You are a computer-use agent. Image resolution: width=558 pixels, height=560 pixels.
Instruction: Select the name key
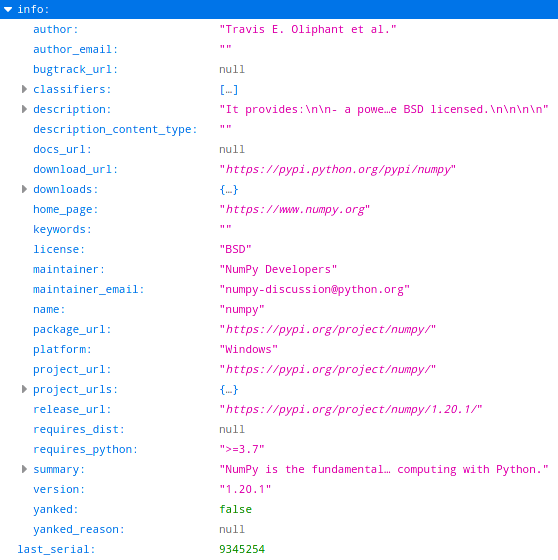pos(49,309)
